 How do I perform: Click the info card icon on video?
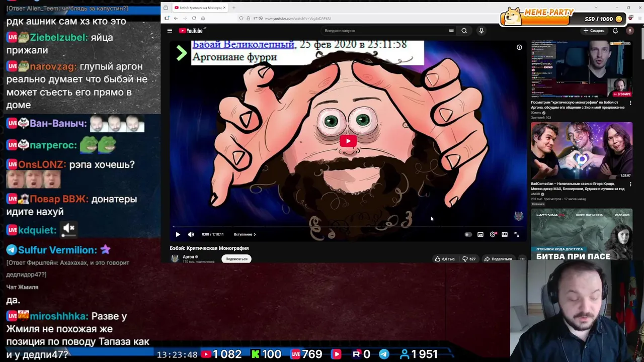pyautogui.click(x=519, y=47)
